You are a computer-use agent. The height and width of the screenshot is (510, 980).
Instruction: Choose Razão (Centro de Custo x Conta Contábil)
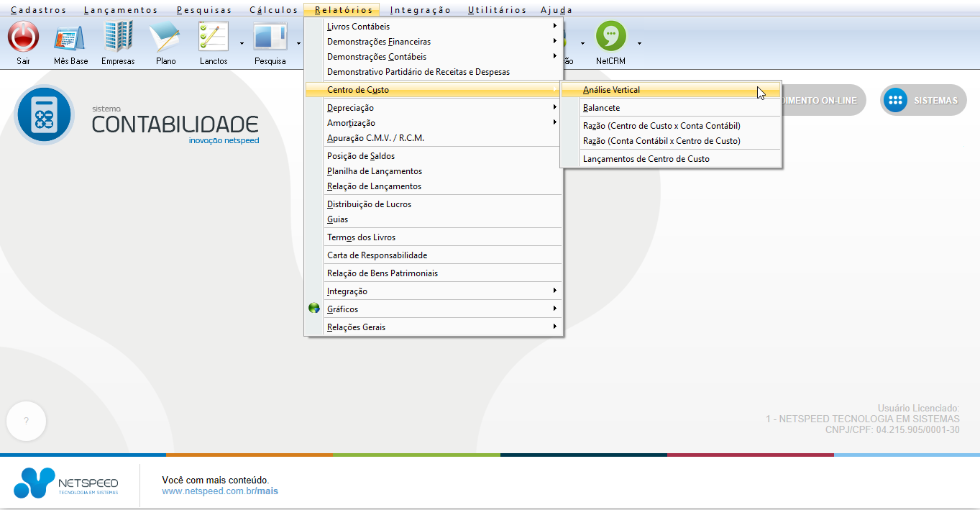pos(671,126)
